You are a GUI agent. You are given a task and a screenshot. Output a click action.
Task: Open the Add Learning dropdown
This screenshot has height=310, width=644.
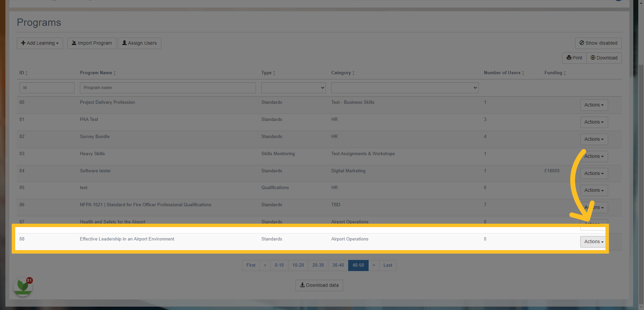point(40,43)
